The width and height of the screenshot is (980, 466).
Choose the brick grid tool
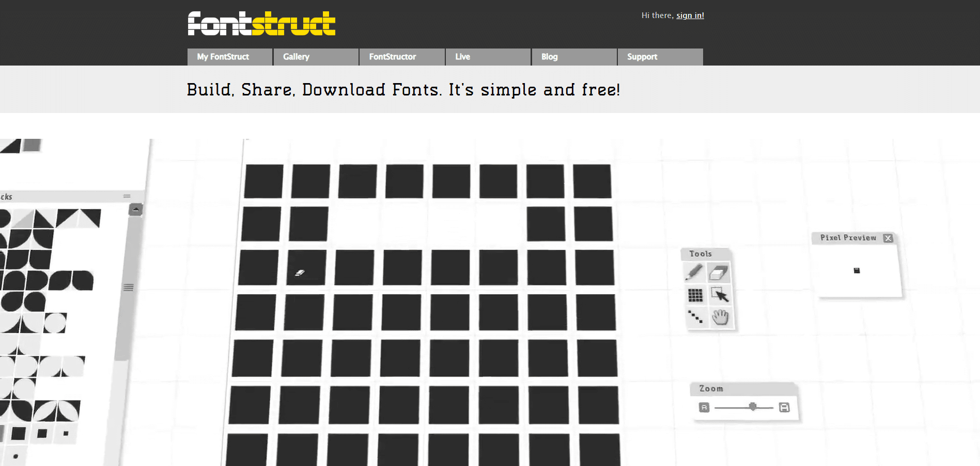(695, 295)
